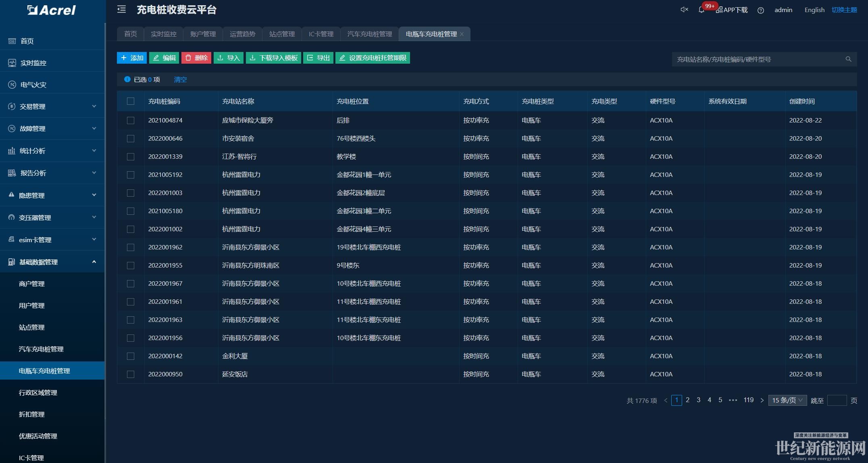This screenshot has height=463, width=868.
Task: Switch to the 站点管理 tab
Action: [282, 34]
